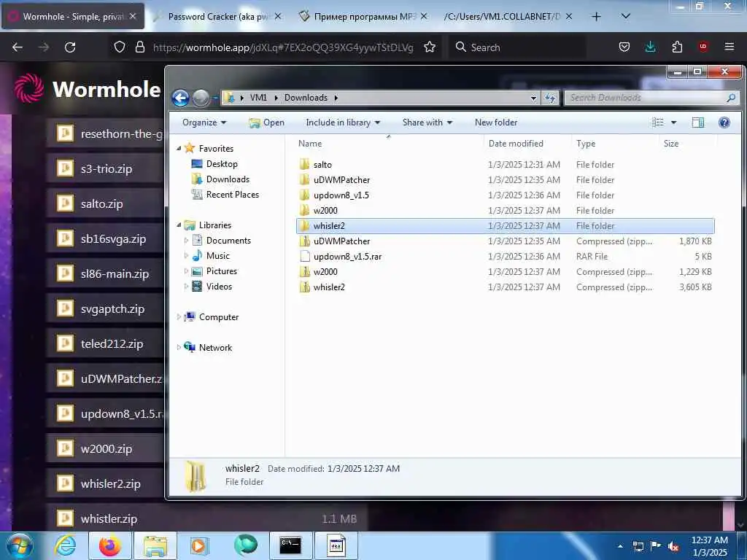Click the Explorer refresh address button
This screenshot has width=747, height=560.
[x=550, y=98]
